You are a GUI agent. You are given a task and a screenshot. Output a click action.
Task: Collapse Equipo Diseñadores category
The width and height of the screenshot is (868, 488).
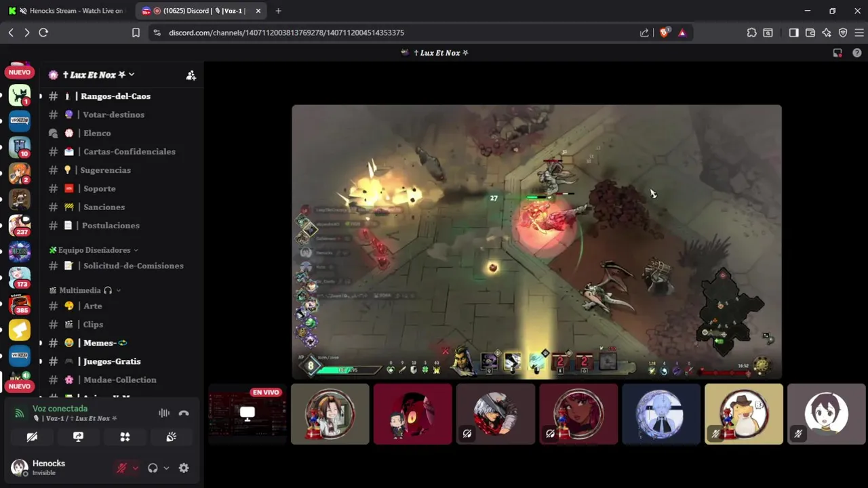point(94,250)
